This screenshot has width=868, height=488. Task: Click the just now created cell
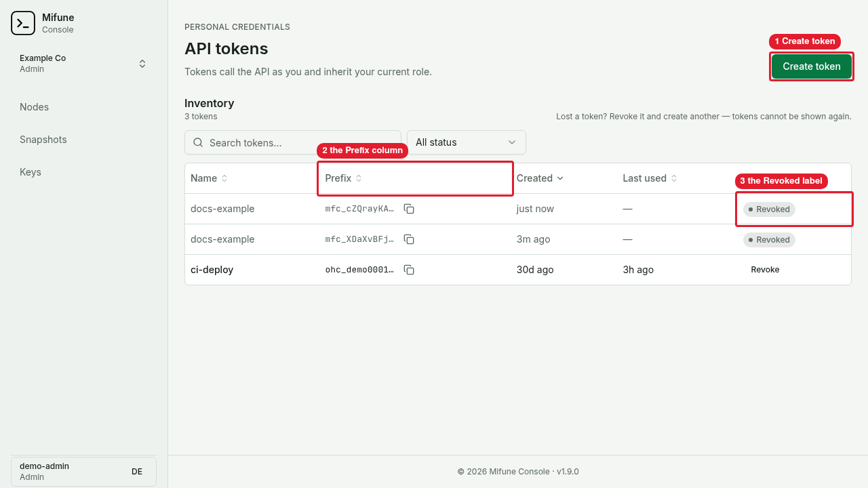(535, 209)
